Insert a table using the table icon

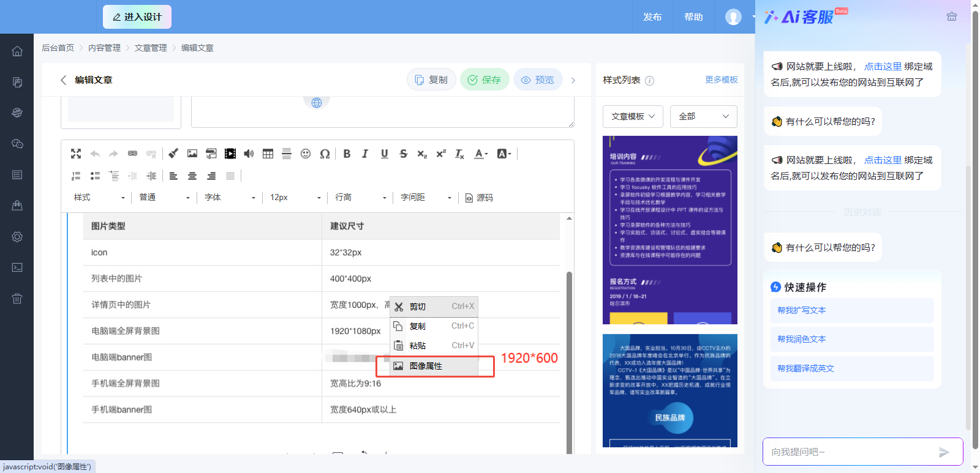point(268,154)
